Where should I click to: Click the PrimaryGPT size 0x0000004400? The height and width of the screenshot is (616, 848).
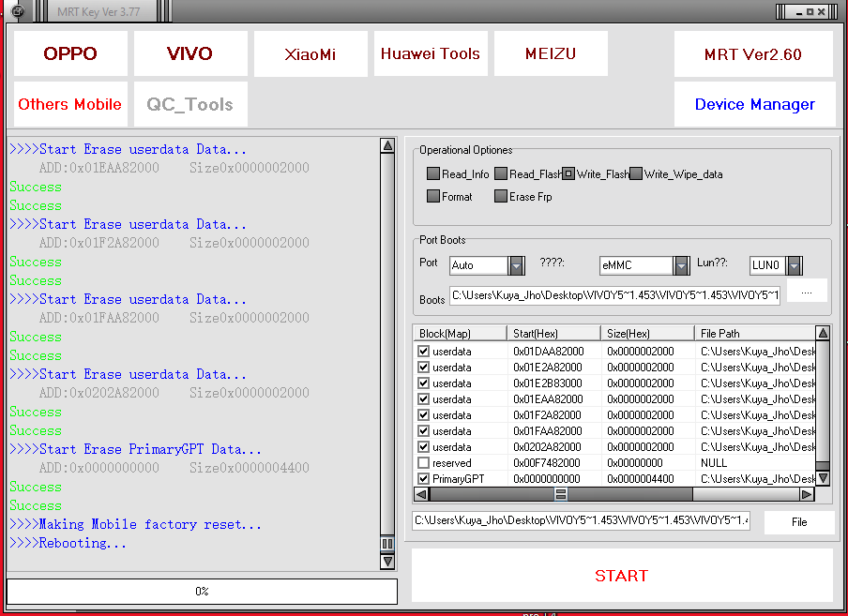click(641, 479)
